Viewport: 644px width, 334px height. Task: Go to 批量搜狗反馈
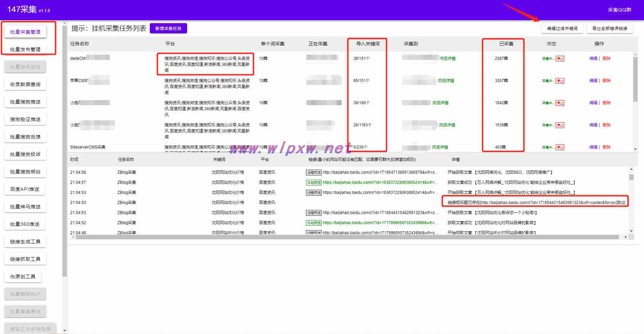point(25,137)
